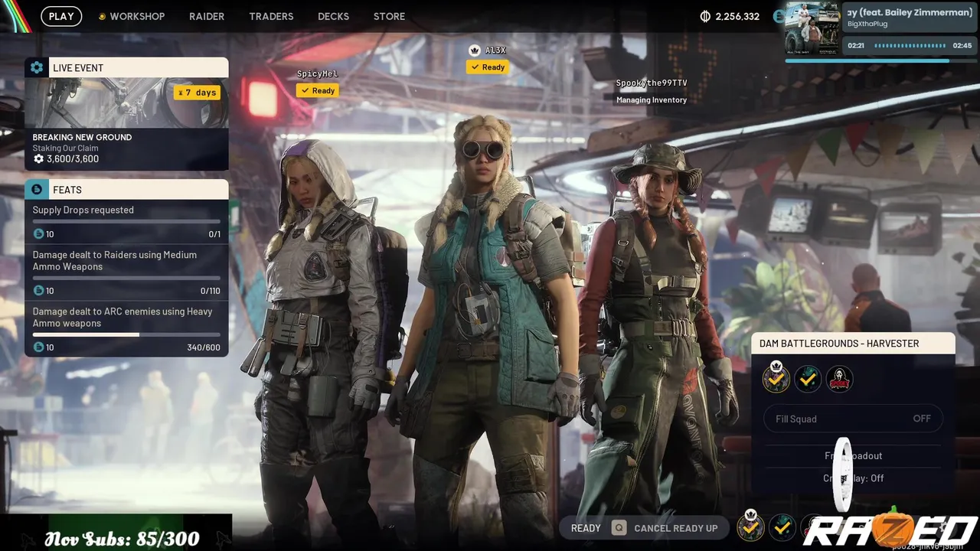Click the READY status label

pos(586,528)
